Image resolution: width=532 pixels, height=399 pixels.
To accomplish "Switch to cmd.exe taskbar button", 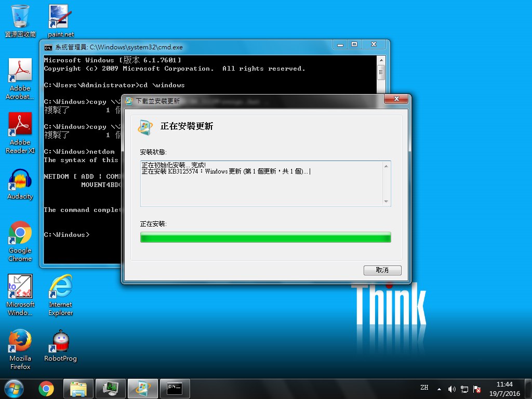I will [x=175, y=388].
